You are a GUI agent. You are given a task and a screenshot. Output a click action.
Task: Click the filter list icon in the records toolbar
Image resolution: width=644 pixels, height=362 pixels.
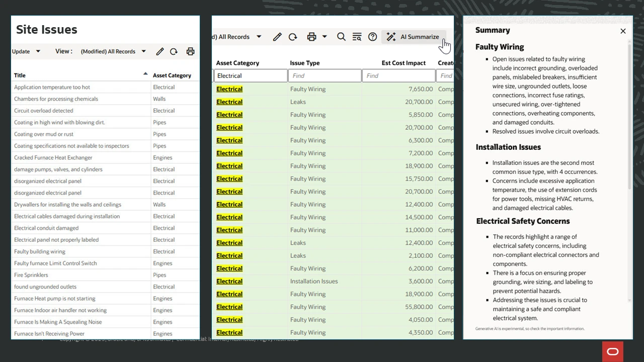pos(357,37)
